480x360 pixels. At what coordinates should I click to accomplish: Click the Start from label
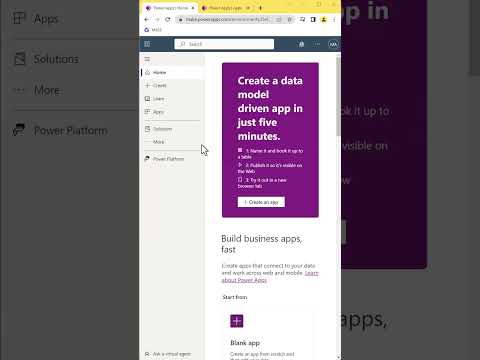[235, 297]
